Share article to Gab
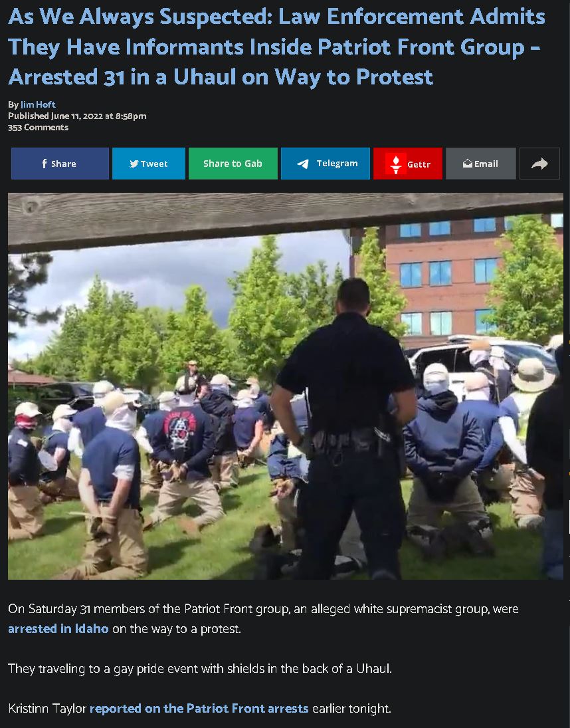 coord(233,164)
